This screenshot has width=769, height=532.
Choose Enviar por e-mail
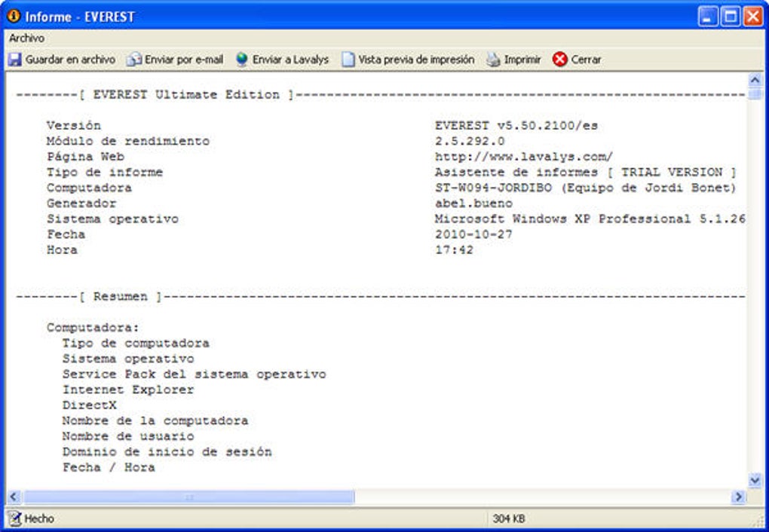point(184,60)
